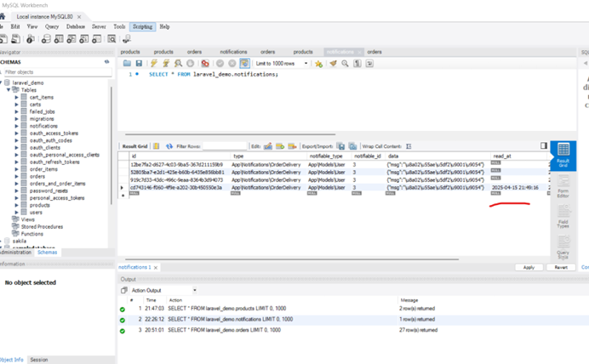Save the script to a file
Viewport: 589px width, 364px height.
tap(139, 64)
